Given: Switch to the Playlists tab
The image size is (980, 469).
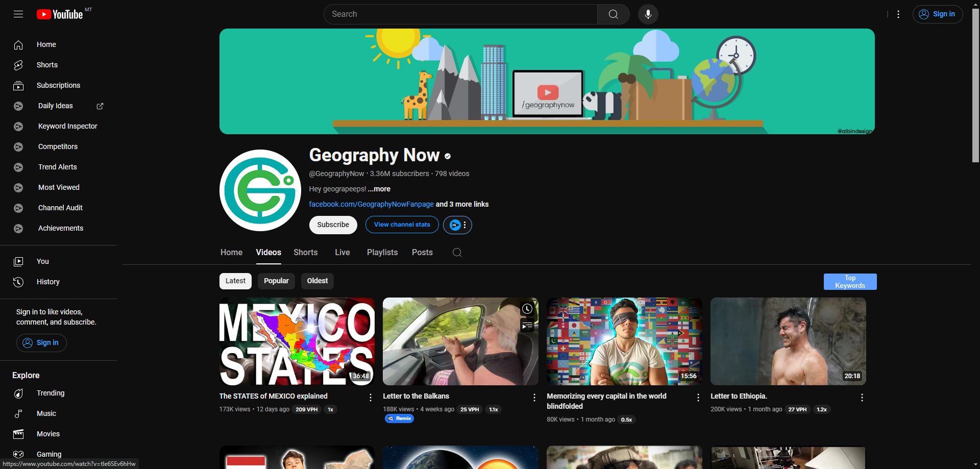Looking at the screenshot, I should [382, 253].
